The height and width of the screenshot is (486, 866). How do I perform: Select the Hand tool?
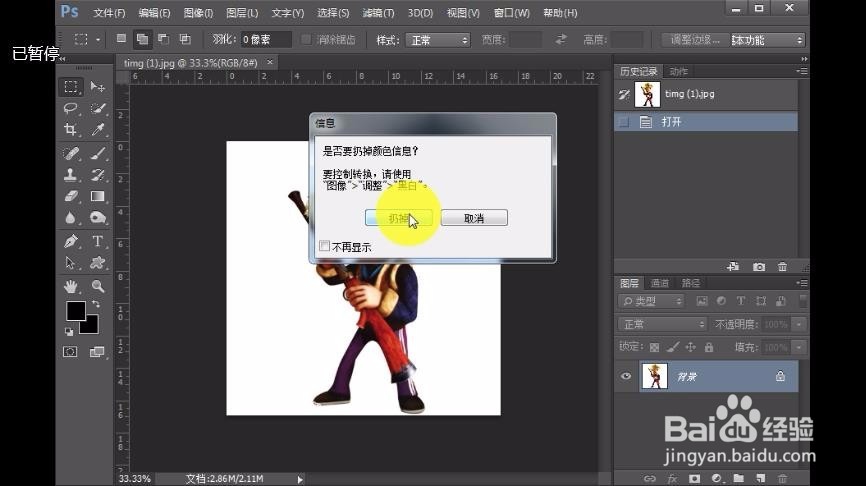[x=71, y=286]
